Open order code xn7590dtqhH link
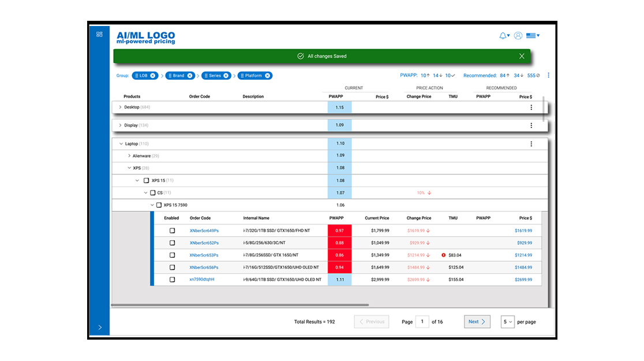 click(x=201, y=280)
